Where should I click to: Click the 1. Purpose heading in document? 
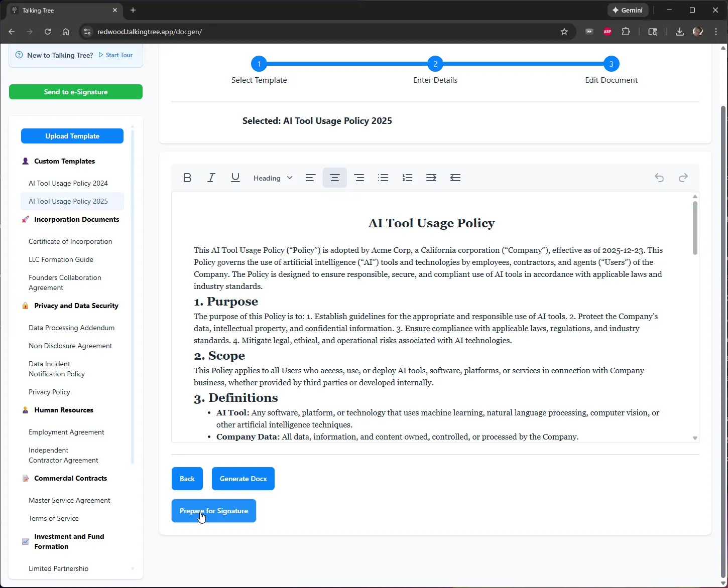pos(226,301)
